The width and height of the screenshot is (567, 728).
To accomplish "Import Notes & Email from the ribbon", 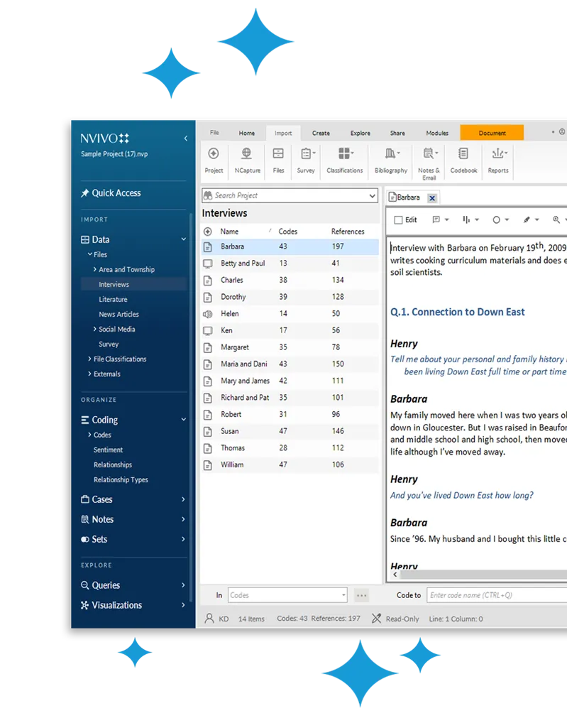I will (x=429, y=154).
